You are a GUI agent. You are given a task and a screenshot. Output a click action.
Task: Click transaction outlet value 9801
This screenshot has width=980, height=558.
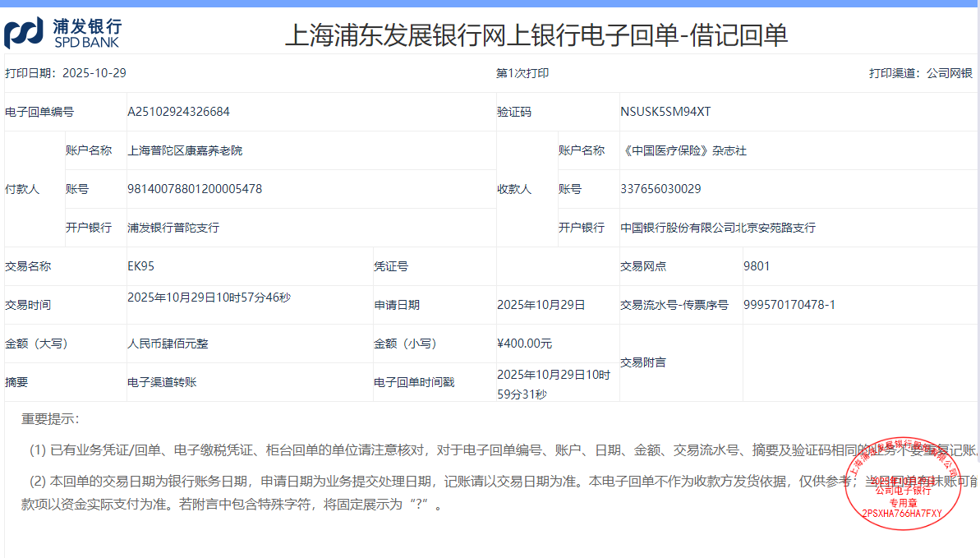tap(757, 266)
